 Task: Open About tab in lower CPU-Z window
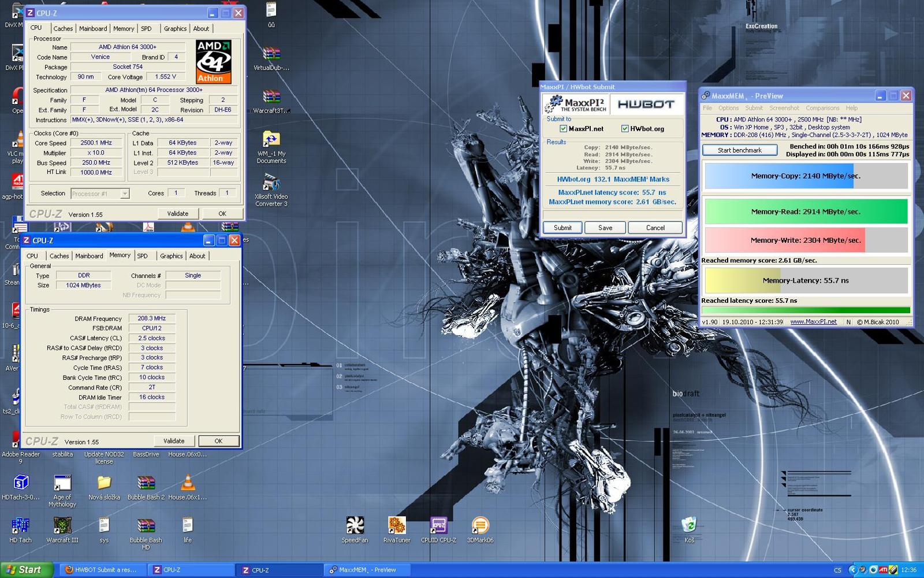coord(198,256)
